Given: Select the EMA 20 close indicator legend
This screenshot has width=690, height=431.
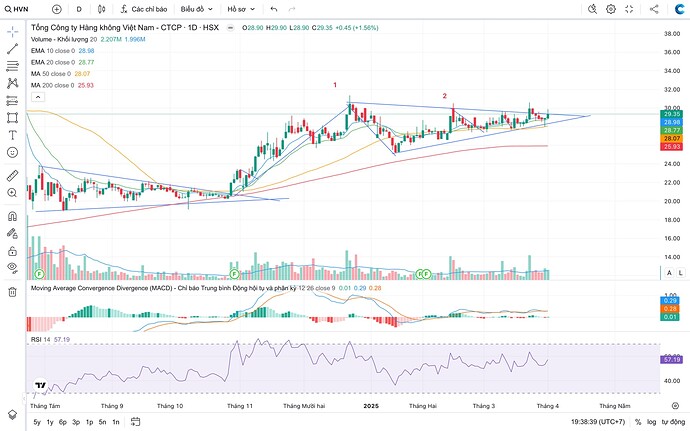Looking at the screenshot, I should coord(53,62).
